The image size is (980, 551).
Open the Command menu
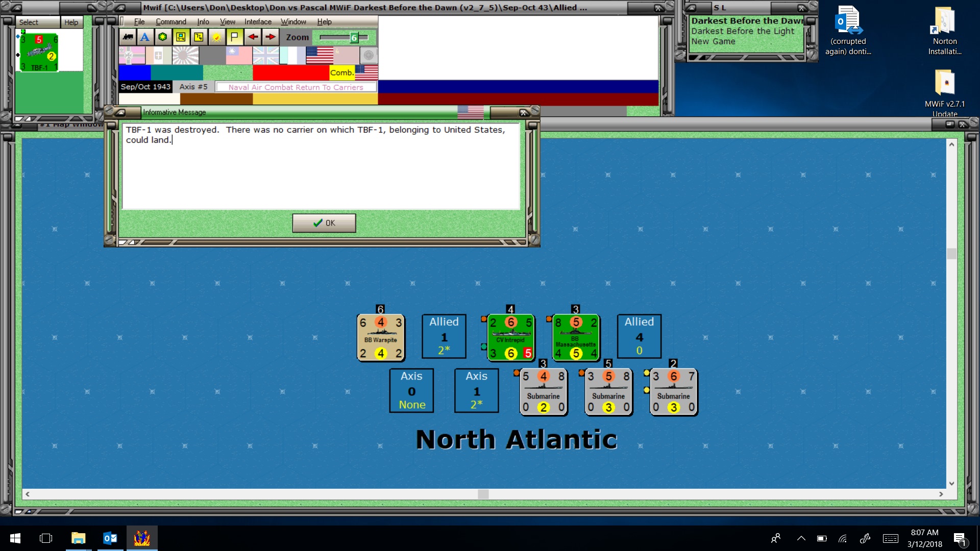tap(170, 22)
